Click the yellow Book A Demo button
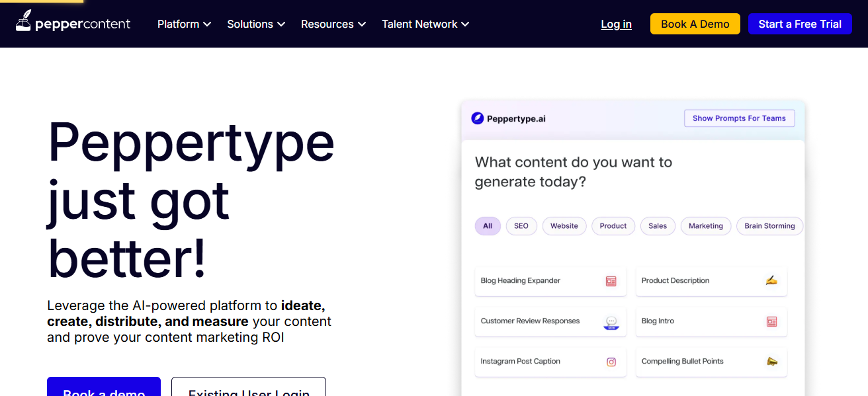The width and height of the screenshot is (868, 396). (695, 24)
